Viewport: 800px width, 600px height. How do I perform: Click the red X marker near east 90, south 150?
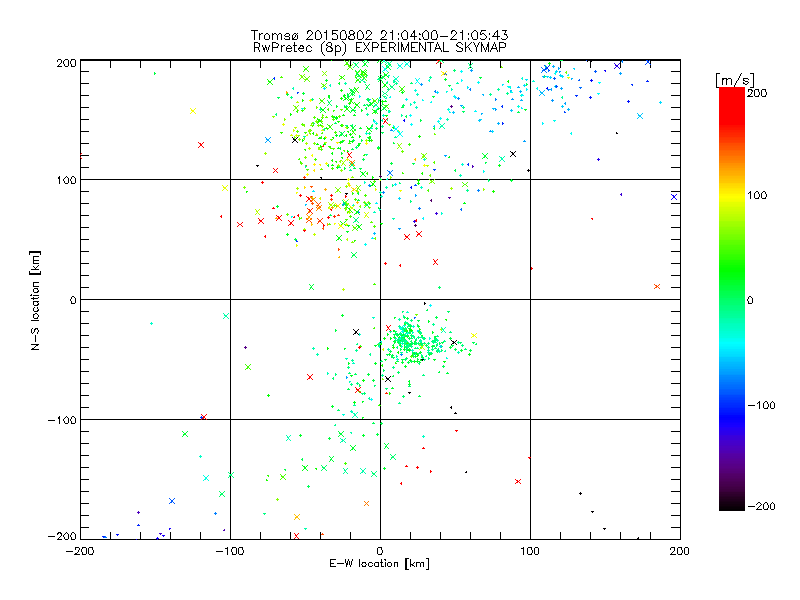pyautogui.click(x=518, y=482)
